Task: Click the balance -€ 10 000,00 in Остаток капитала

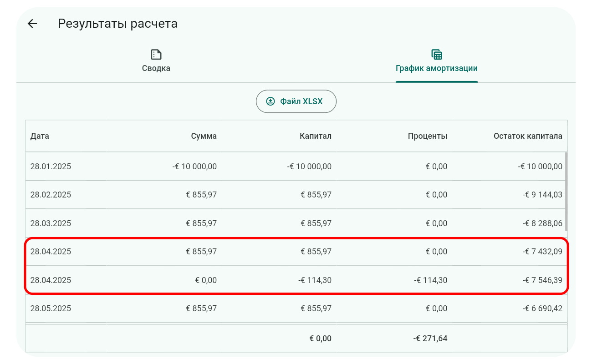Action: click(540, 167)
